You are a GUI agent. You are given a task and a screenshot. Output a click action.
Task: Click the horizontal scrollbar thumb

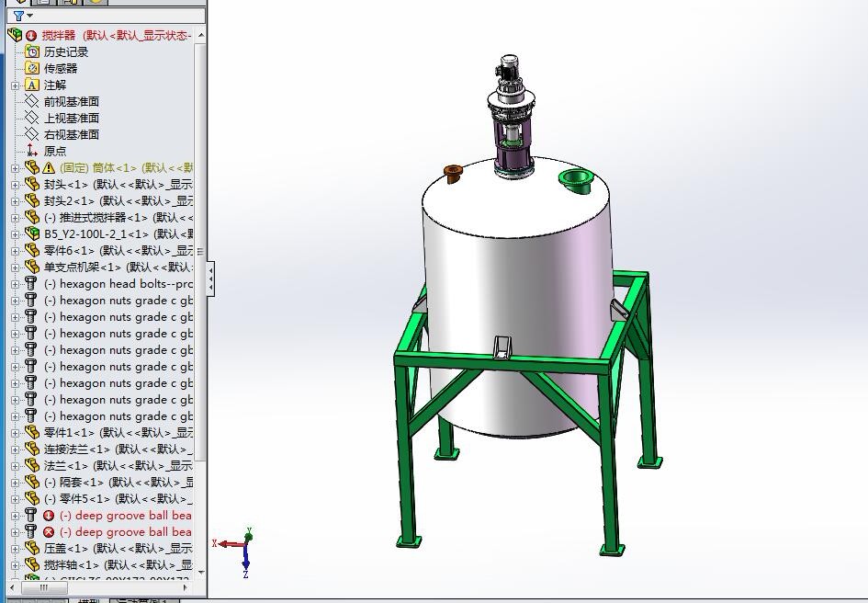tap(44, 587)
